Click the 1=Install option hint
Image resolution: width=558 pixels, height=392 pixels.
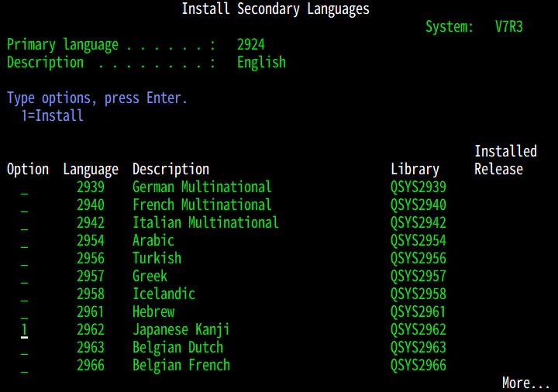[x=53, y=115]
